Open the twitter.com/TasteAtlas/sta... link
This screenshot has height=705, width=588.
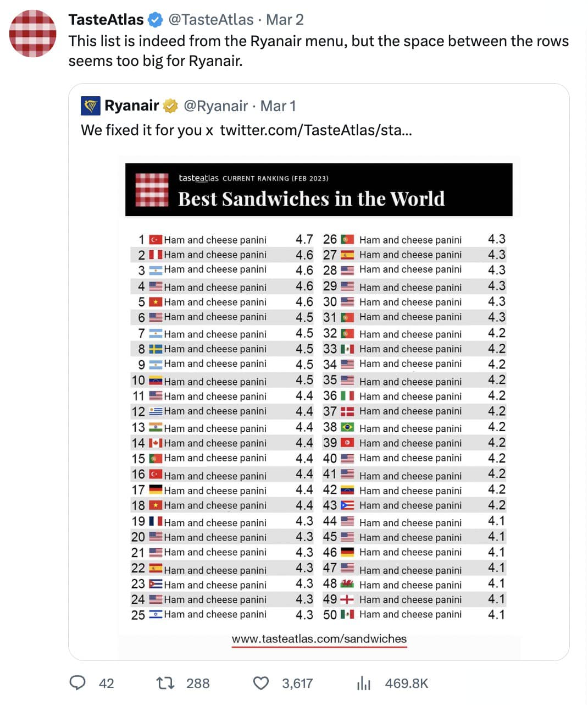coord(316,130)
